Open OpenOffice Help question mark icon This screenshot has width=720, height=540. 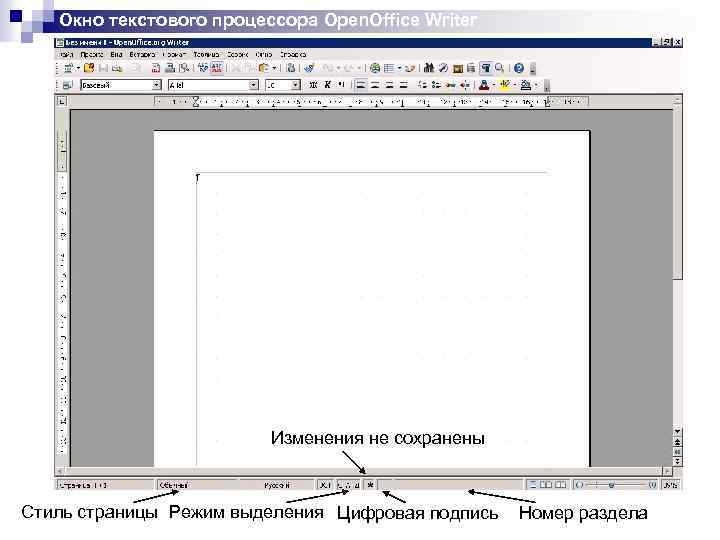pos(519,69)
